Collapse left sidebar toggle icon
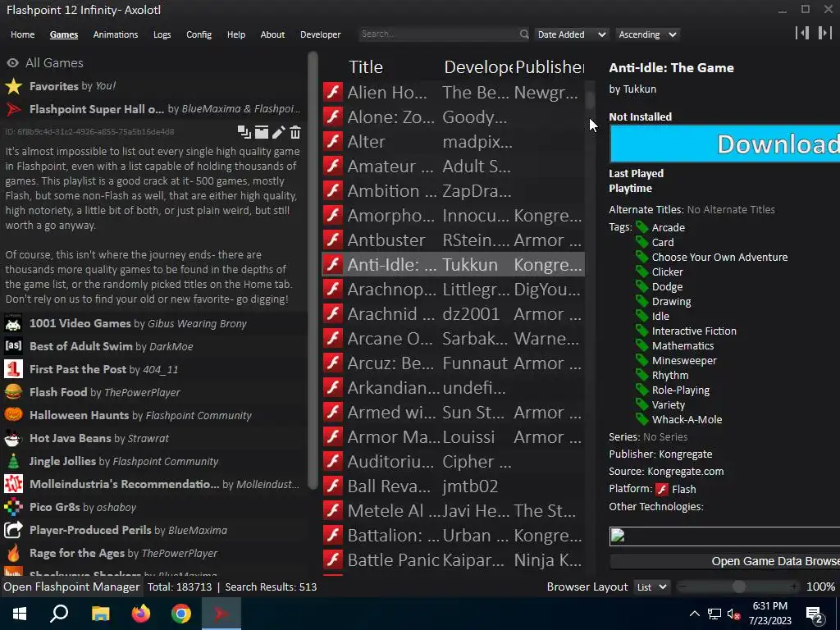Viewport: 840px width, 630px height. (x=802, y=33)
